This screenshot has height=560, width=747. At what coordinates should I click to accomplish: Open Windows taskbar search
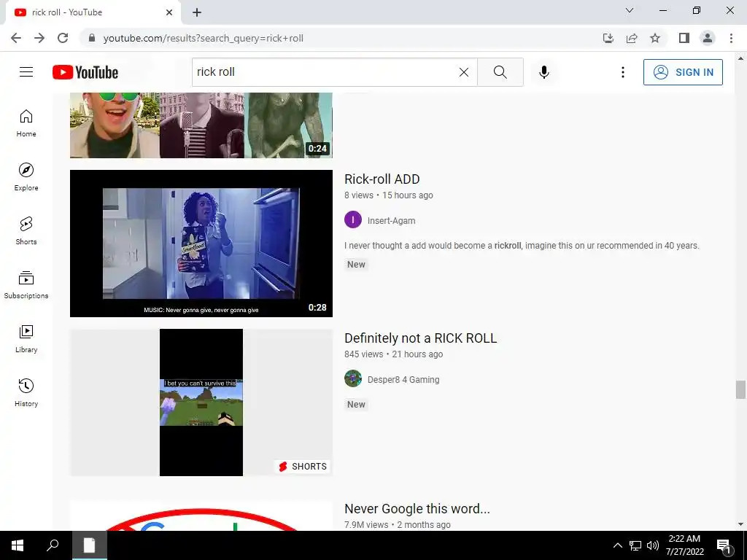coord(53,545)
